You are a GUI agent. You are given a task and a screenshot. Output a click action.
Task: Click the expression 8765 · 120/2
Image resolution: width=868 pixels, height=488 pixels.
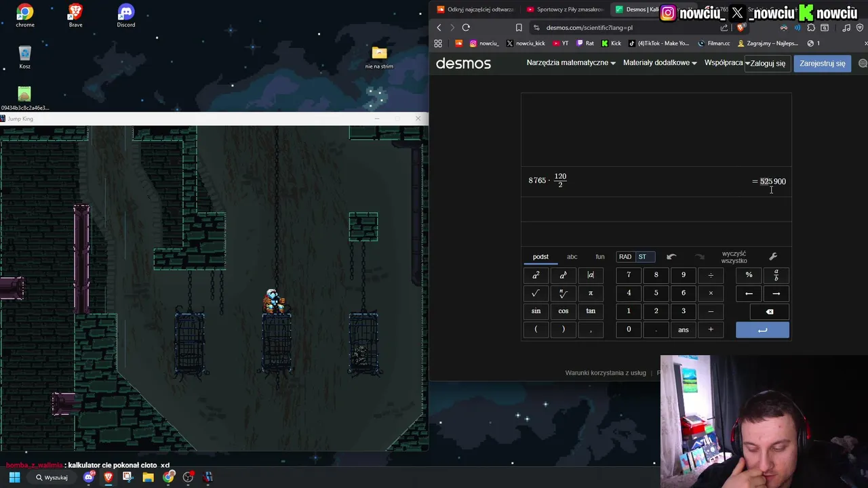click(547, 180)
